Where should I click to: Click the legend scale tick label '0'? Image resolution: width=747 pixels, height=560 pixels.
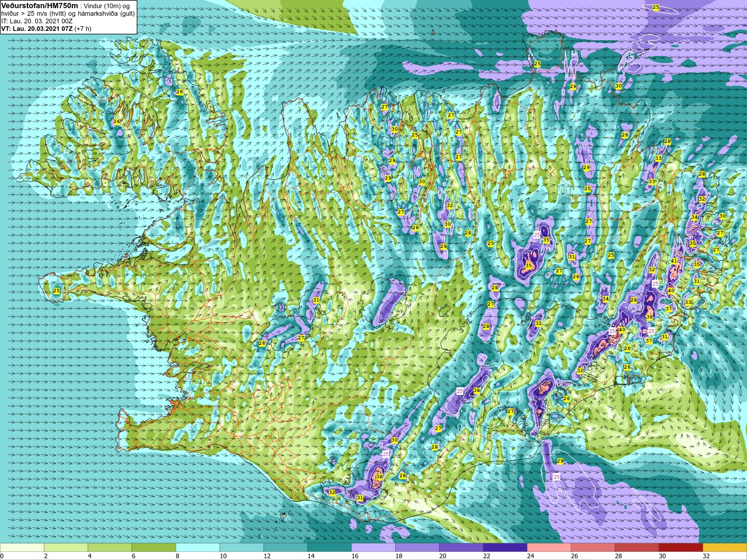pos(2,556)
